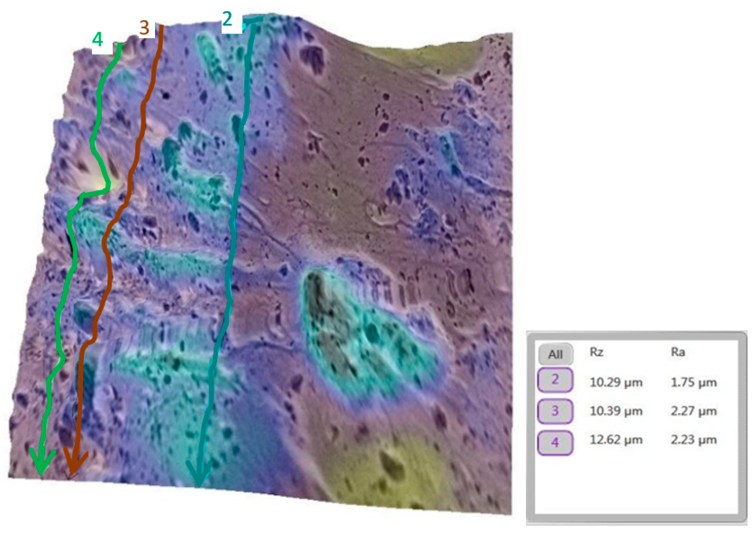Click the 12.62 µm Rz value
Screen dimensions: 756x540
click(616, 440)
